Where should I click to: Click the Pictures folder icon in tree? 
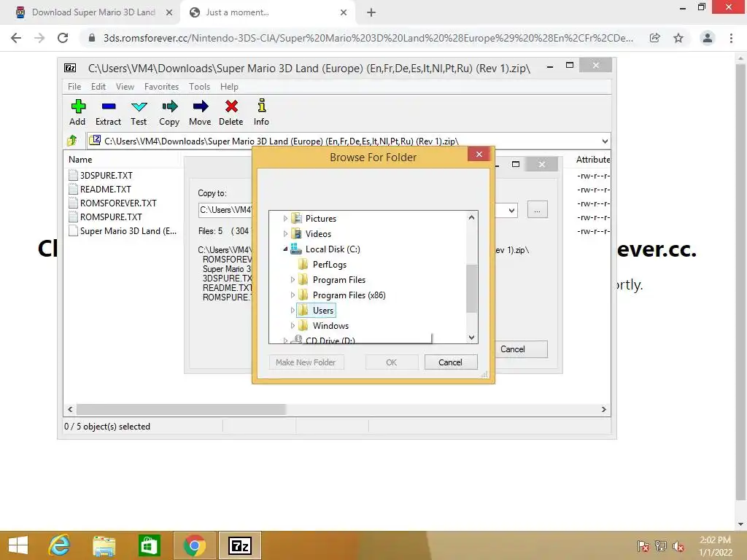point(296,218)
